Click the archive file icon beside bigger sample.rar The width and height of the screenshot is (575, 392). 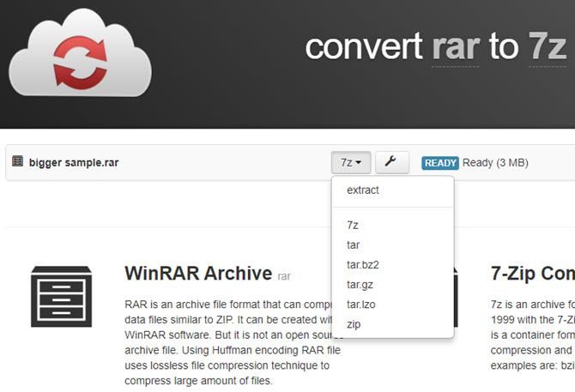[17, 161]
